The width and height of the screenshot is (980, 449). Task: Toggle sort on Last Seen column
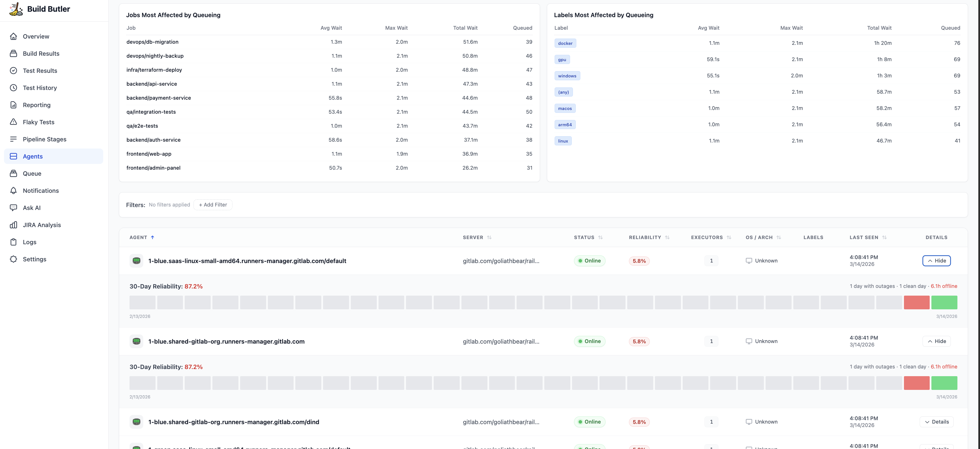[x=885, y=237]
